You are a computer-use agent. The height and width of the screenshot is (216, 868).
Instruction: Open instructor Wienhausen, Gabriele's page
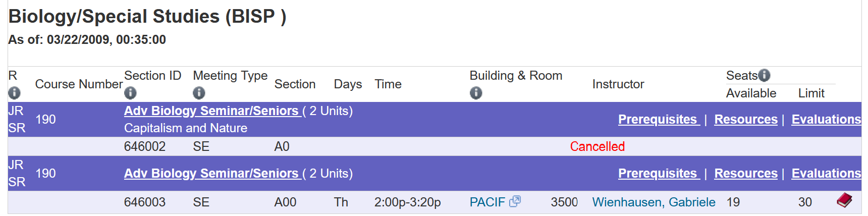tap(654, 202)
